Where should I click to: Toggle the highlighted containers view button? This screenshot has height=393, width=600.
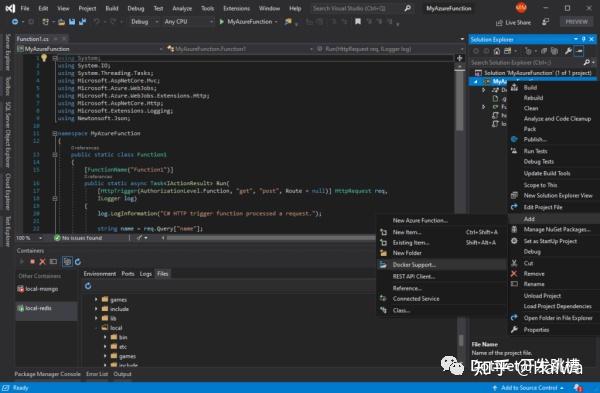point(67,262)
